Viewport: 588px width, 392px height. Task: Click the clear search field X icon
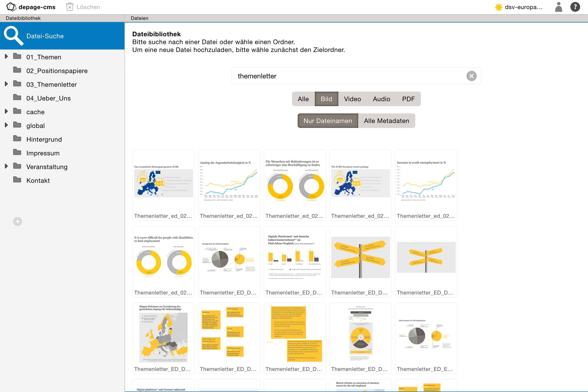[472, 76]
